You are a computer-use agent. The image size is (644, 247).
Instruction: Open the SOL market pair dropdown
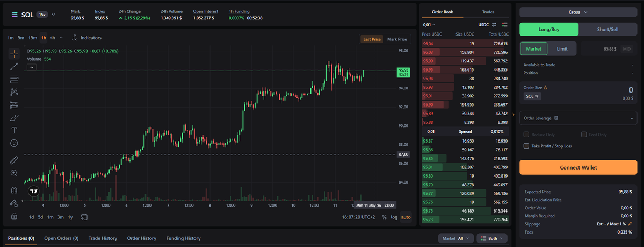(53, 15)
